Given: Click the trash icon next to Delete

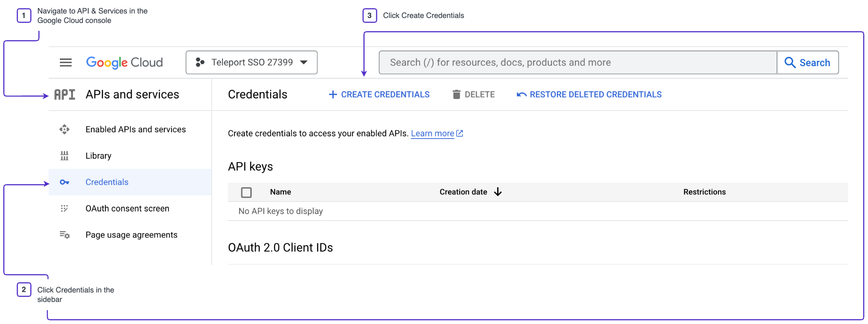Looking at the screenshot, I should (x=457, y=94).
